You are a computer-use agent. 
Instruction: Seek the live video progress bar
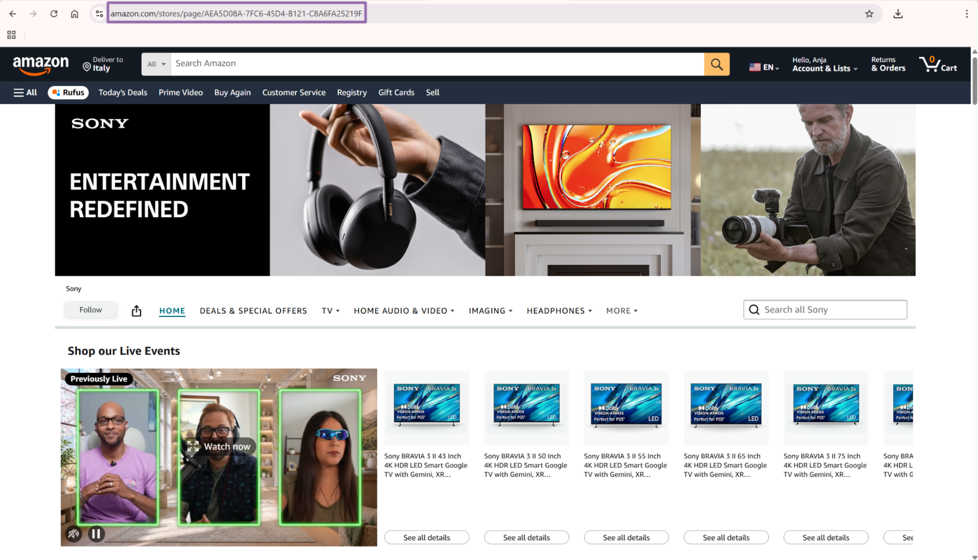210,541
